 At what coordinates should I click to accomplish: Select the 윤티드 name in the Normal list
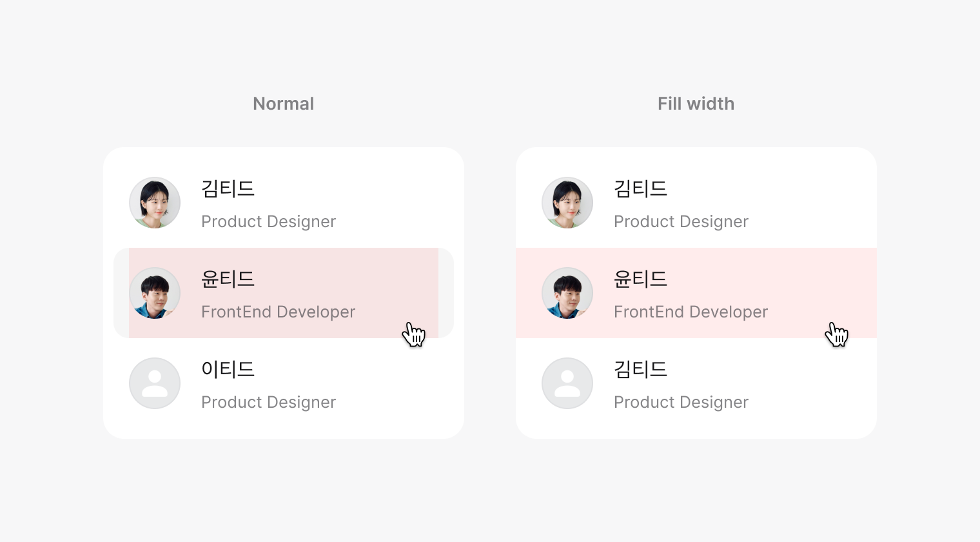pos(228,279)
